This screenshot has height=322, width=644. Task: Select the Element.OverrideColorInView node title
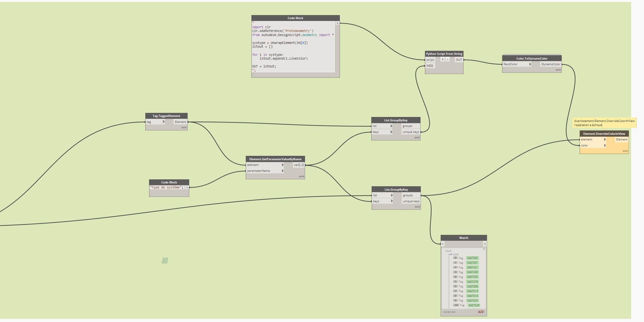[604, 134]
